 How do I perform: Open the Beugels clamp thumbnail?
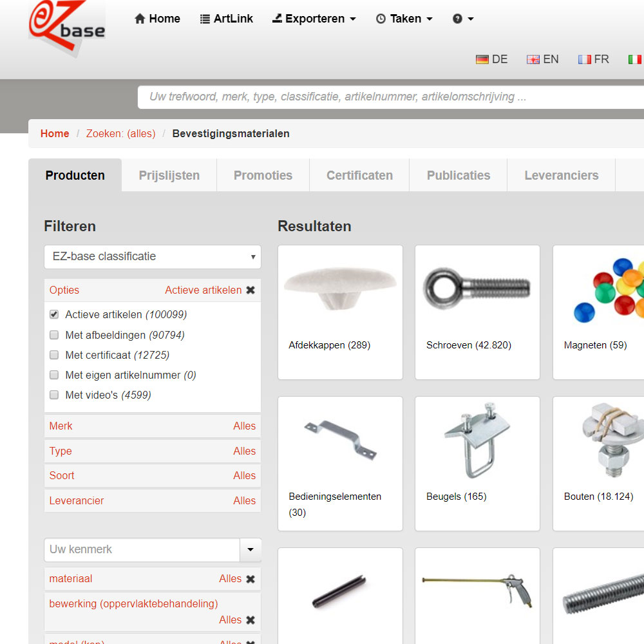tap(477, 440)
